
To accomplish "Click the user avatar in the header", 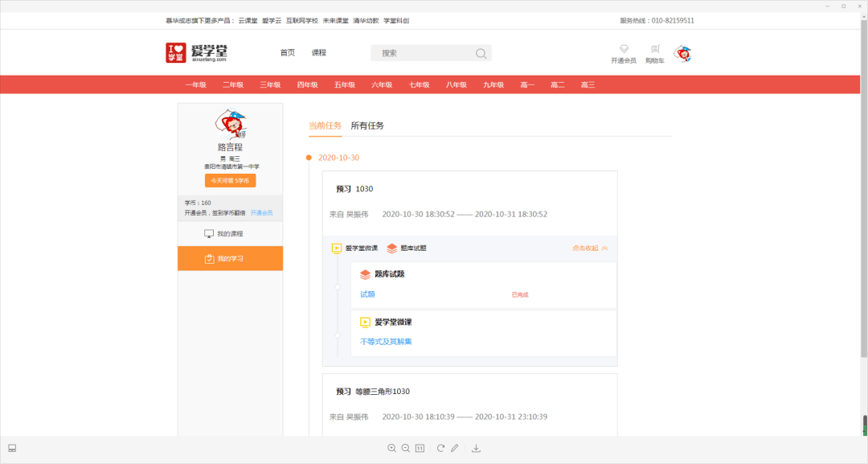I will (683, 54).
